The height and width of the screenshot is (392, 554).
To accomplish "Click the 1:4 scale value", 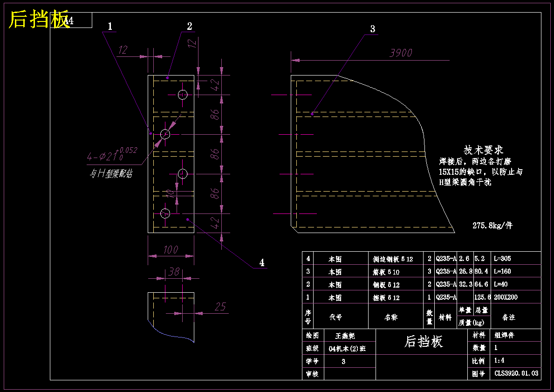I will pyautogui.click(x=499, y=361).
